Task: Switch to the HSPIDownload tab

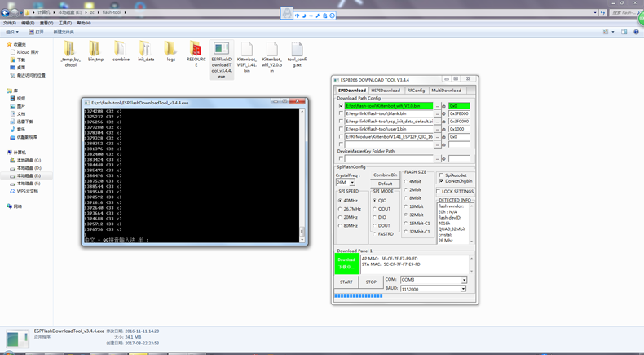Action: point(386,91)
